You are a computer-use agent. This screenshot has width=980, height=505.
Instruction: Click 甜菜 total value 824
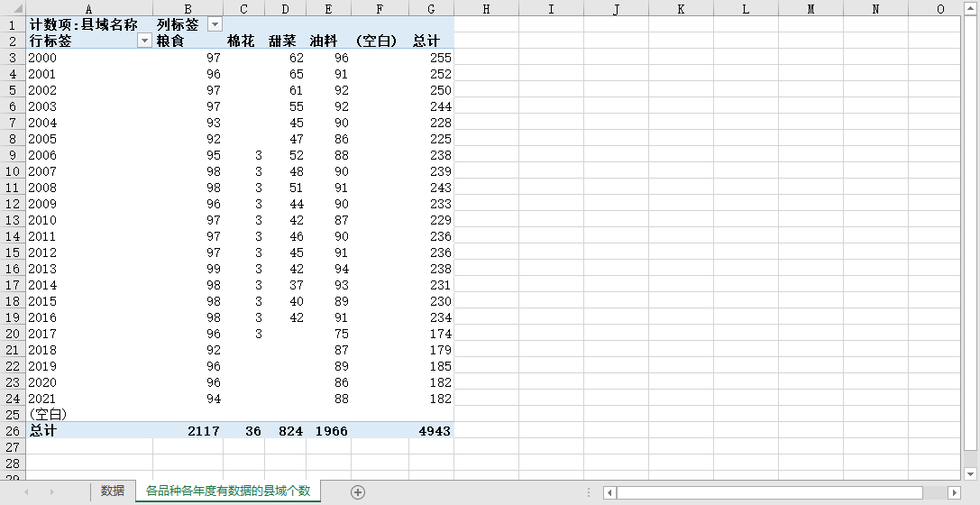[285, 431]
